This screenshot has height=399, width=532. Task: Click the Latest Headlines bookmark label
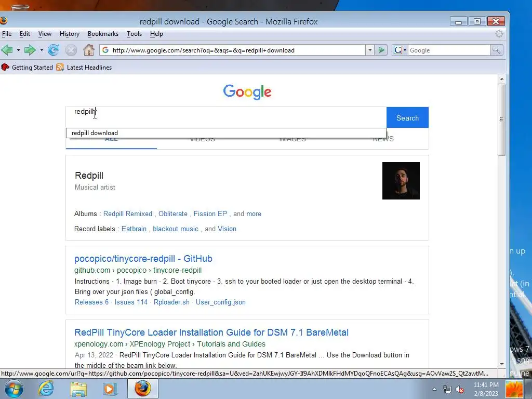(x=89, y=67)
